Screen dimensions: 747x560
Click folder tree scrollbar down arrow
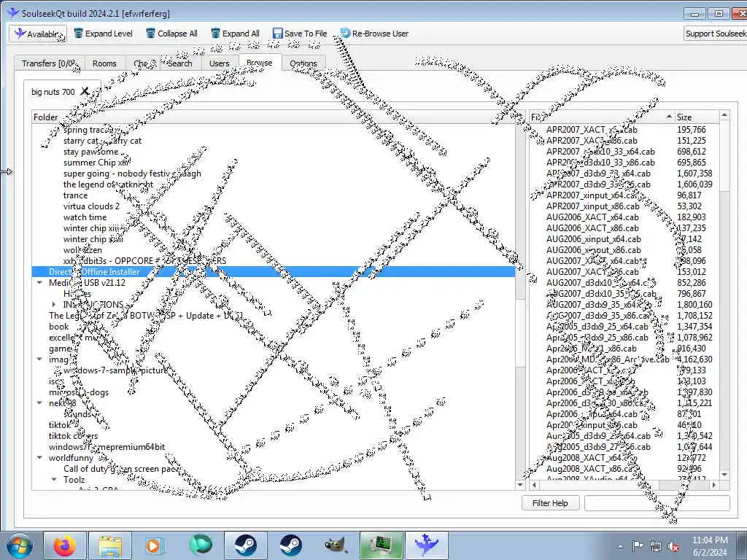pos(520,485)
